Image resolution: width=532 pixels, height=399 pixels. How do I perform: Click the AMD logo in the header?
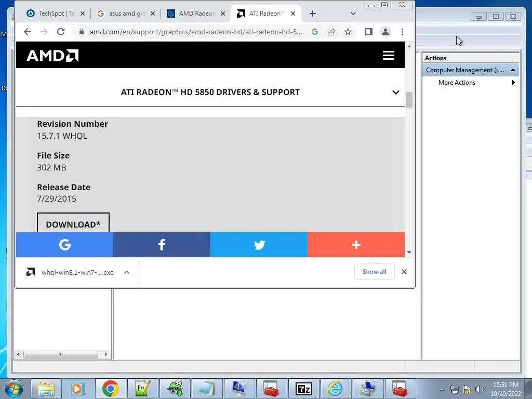52,56
